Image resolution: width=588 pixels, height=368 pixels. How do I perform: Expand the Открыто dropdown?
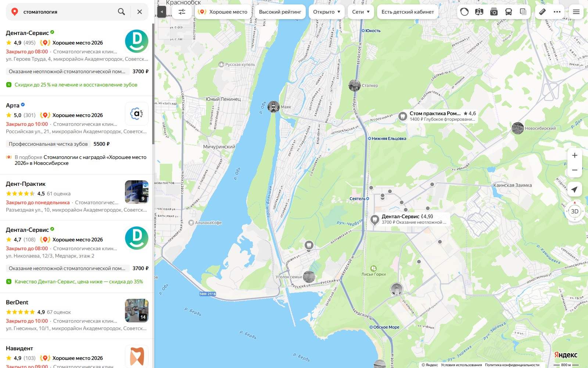tap(327, 12)
